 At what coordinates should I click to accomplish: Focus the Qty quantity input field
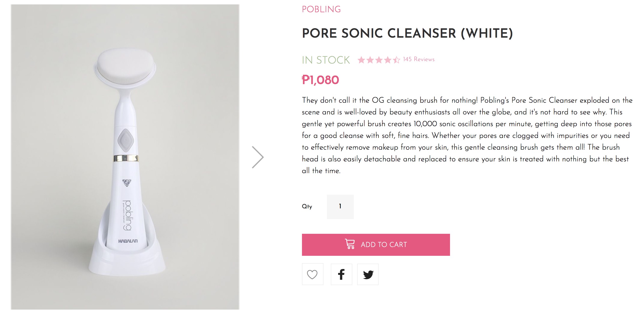340,207
